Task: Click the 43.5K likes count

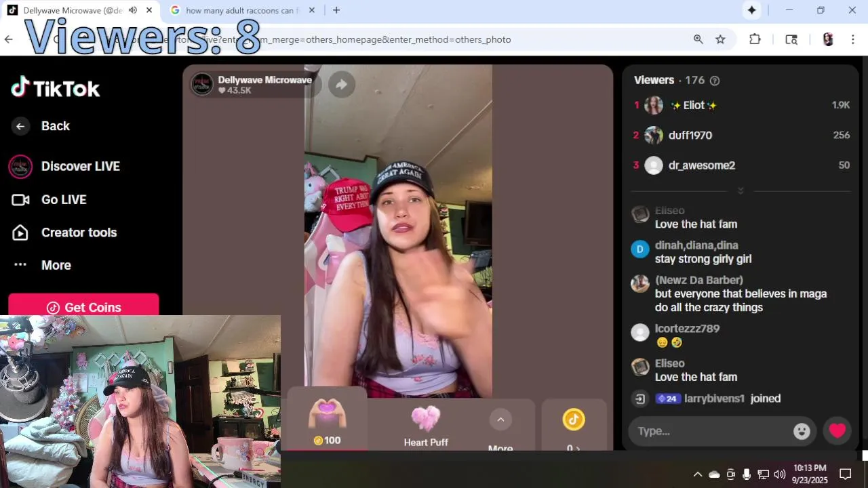Action: (235, 90)
